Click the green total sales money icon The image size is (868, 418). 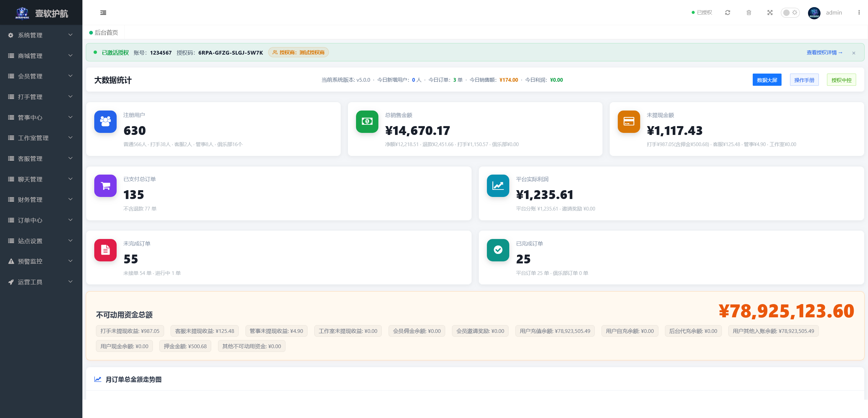tap(367, 122)
